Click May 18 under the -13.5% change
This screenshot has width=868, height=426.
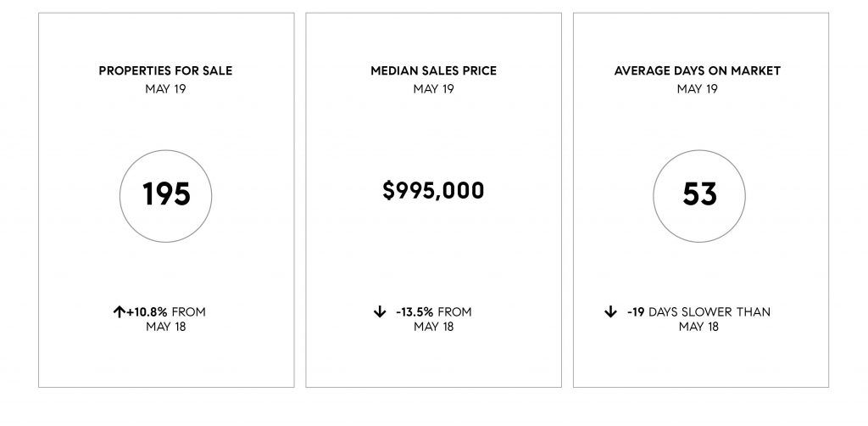pos(433,327)
